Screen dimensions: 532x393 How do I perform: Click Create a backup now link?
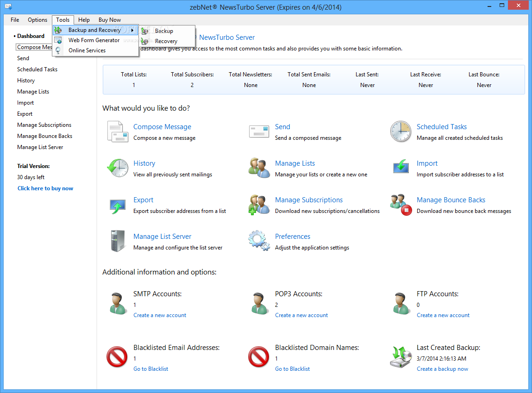pos(443,369)
